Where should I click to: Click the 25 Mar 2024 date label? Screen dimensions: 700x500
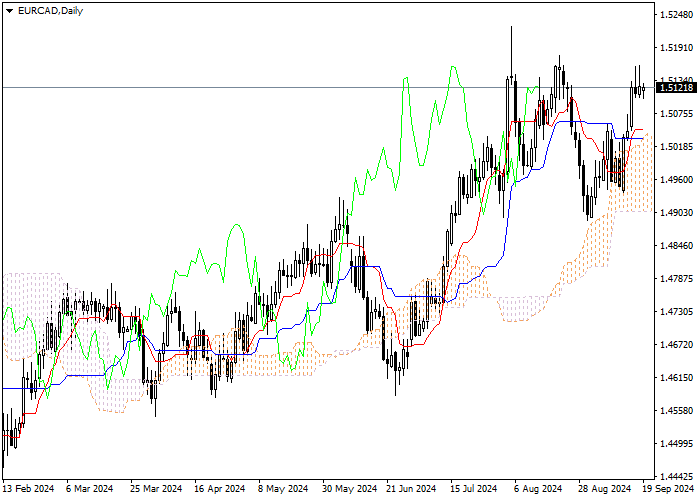156,489
